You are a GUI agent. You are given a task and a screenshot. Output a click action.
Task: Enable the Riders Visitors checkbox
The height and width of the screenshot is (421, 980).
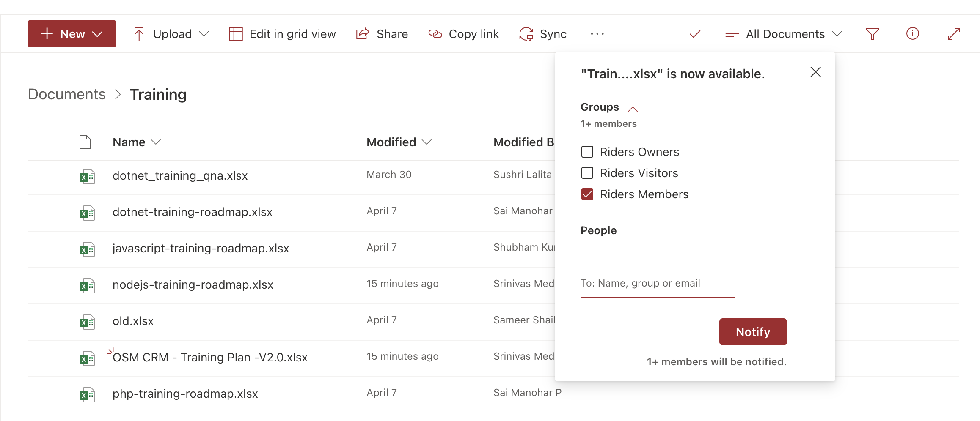(x=587, y=173)
